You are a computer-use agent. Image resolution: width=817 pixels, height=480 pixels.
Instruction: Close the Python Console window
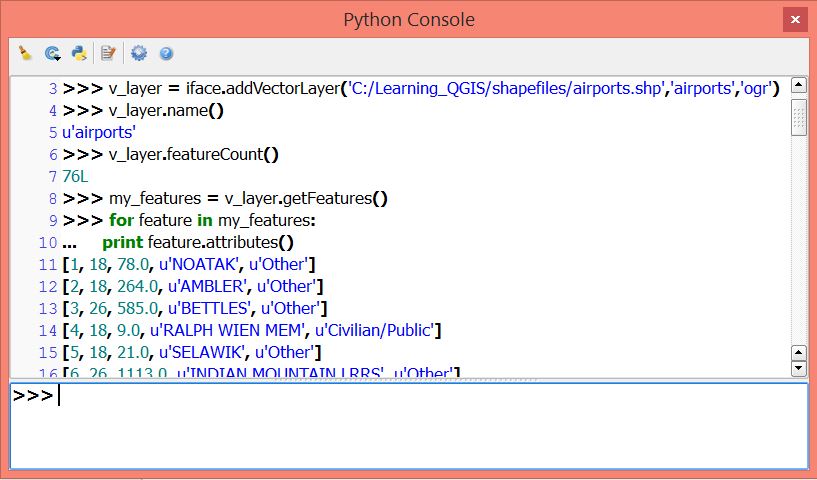[795, 20]
